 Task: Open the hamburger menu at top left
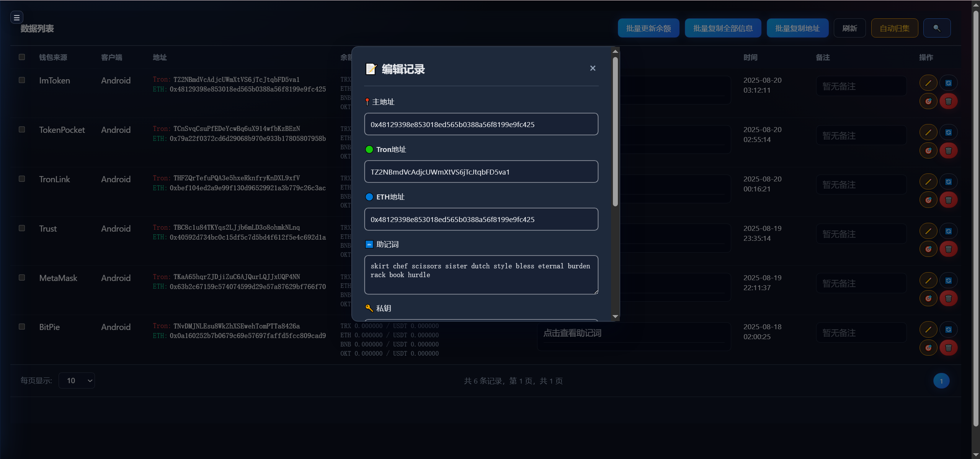tap(16, 18)
